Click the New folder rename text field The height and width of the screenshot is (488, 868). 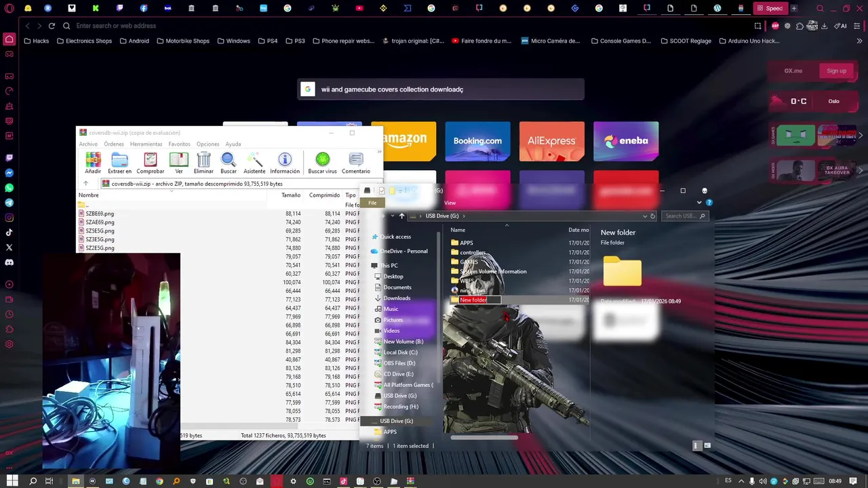(479, 300)
